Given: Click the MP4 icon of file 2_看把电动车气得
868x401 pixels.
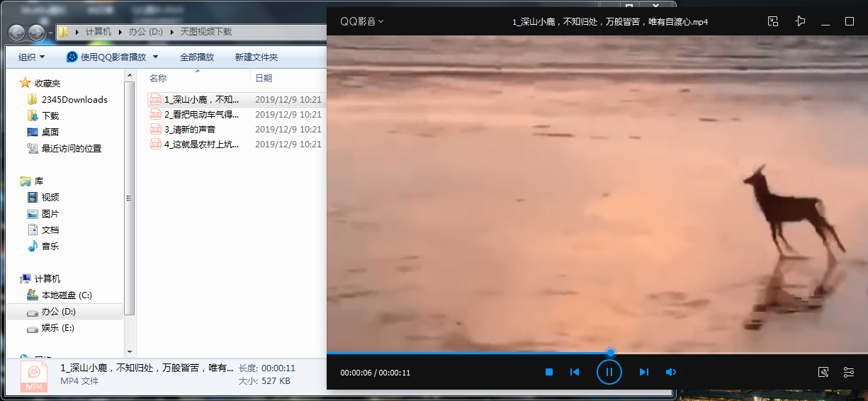Looking at the screenshot, I should [x=156, y=114].
